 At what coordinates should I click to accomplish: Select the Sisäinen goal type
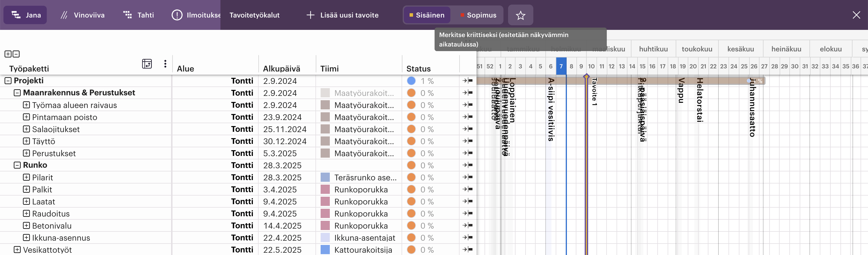(427, 15)
